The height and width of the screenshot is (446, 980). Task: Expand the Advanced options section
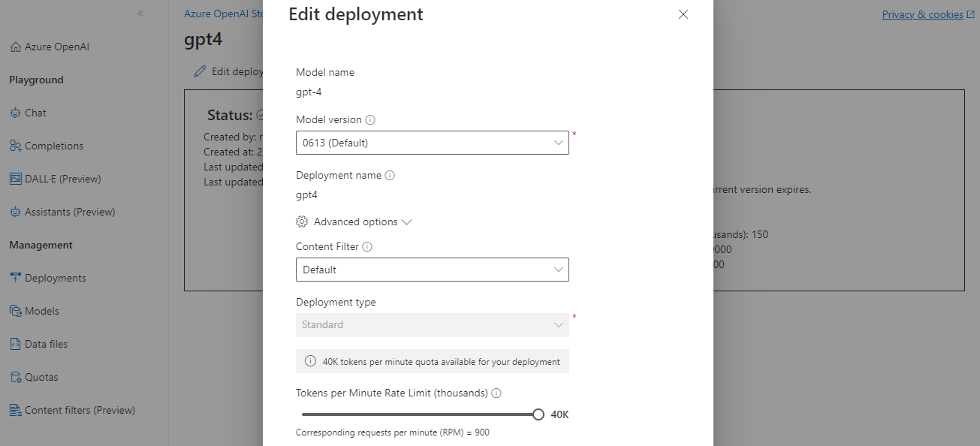tap(354, 221)
